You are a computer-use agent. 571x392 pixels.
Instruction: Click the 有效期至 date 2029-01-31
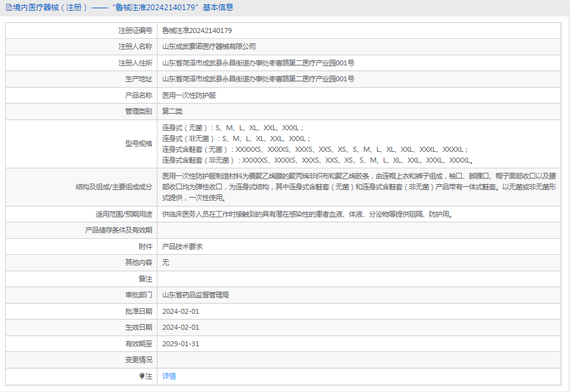180,344
